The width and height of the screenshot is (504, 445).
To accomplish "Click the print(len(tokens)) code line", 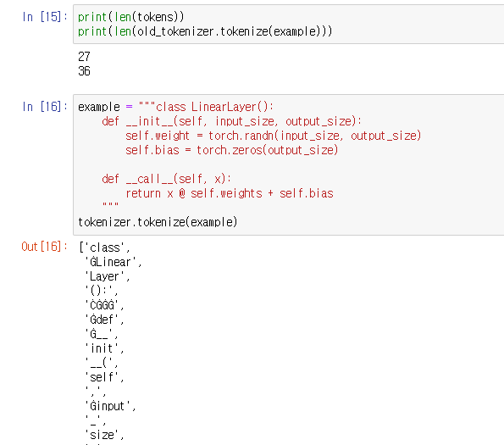I will click(x=130, y=17).
